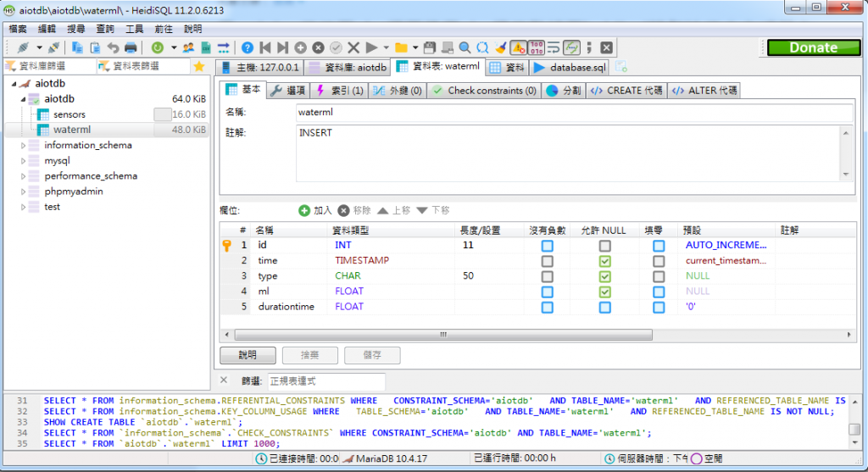
Task: Click the copy icon in toolbar
Action: pyautogui.click(x=77, y=47)
